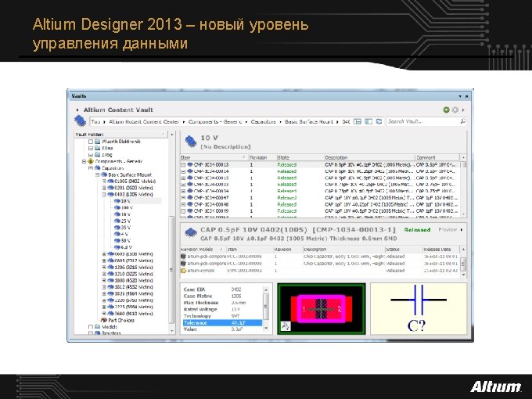Select the 25 V folder icon
The image size is (532, 399).
[117, 221]
